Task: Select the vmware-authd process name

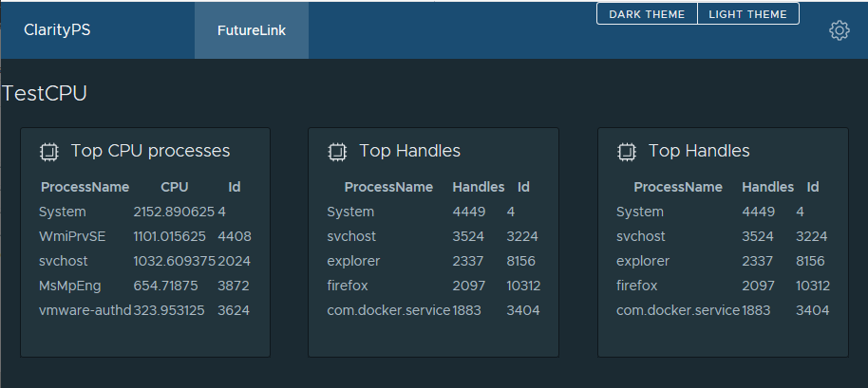Action: 85,310
